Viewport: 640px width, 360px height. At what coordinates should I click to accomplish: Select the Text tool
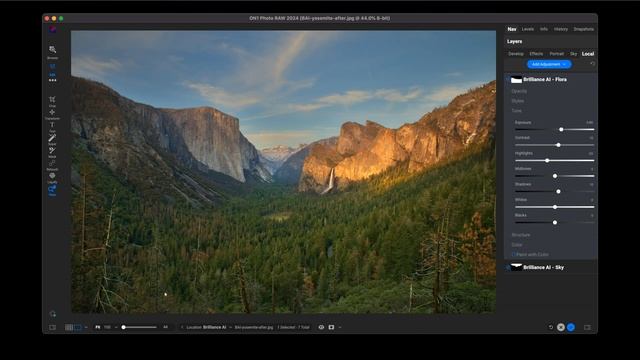(x=52, y=125)
